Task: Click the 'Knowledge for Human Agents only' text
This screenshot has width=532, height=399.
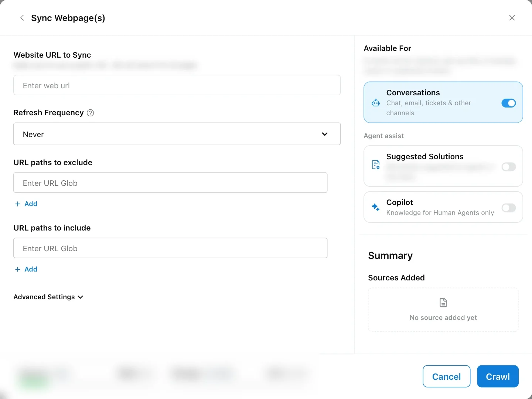Action: (440, 213)
